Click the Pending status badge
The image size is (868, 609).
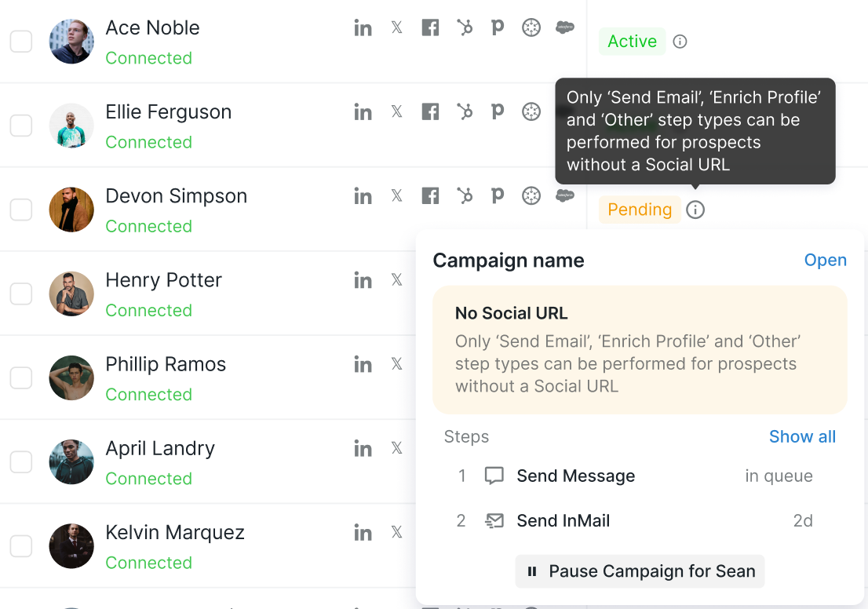click(640, 210)
